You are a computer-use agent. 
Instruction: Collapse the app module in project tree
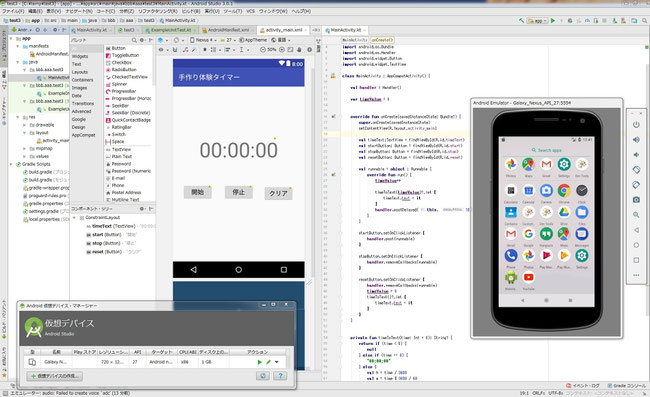[x=11, y=39]
